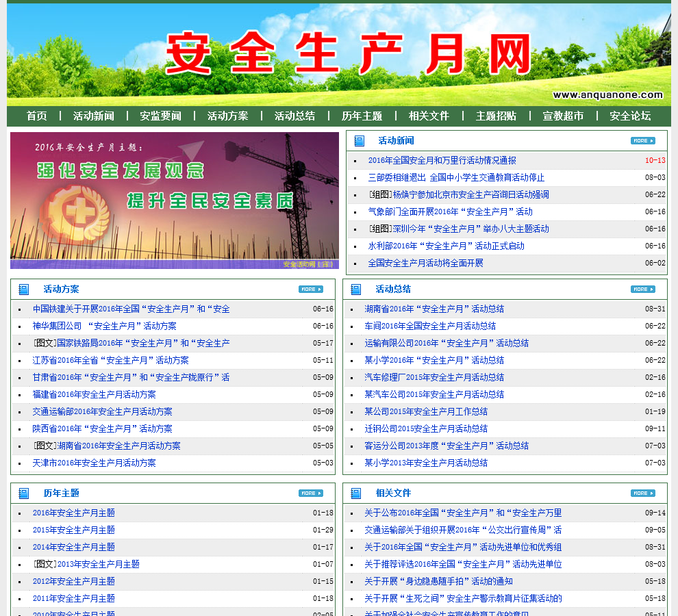The image size is (678, 616).
Task: Open 宣教超市 navigation menu item
Action: point(563,116)
